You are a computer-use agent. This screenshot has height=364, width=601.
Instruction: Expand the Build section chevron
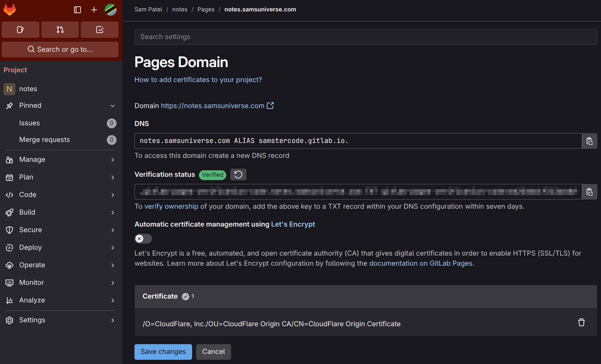pyautogui.click(x=113, y=213)
